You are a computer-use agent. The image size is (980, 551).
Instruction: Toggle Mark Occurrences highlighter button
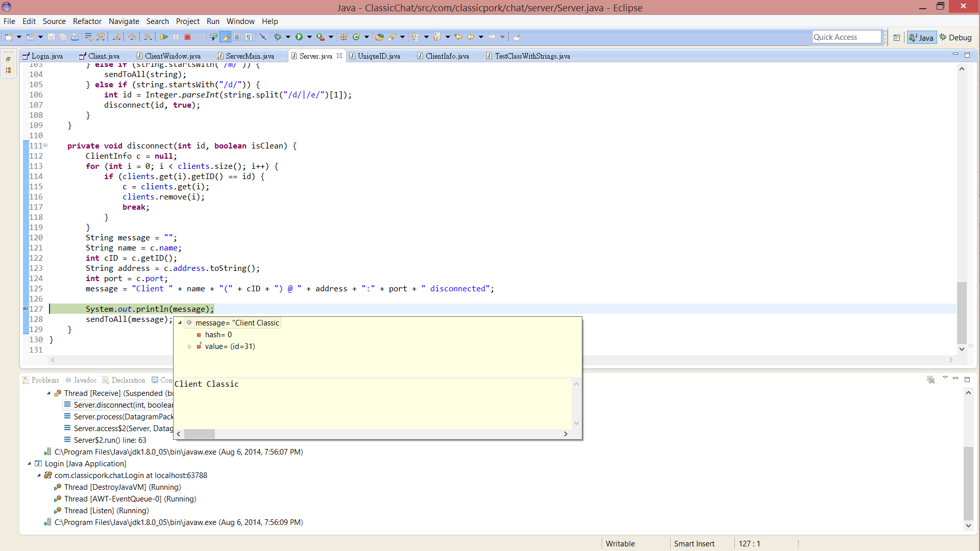225,37
